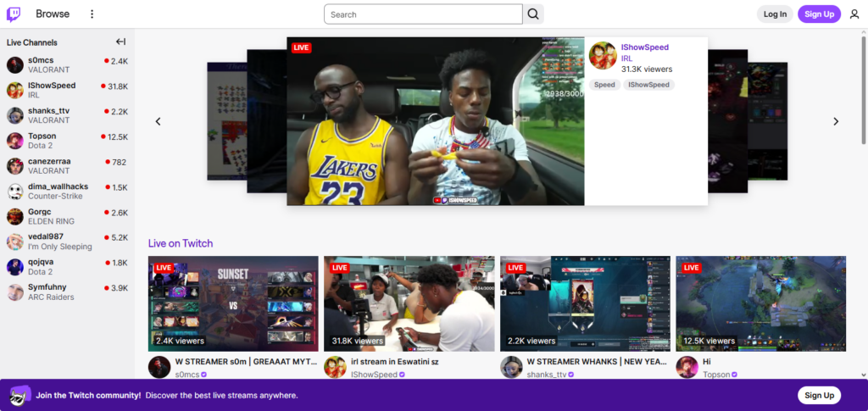Viewport: 868px width, 411px height.
Task: Open Eswatini IRL stream thumbnail
Action: pyautogui.click(x=409, y=303)
